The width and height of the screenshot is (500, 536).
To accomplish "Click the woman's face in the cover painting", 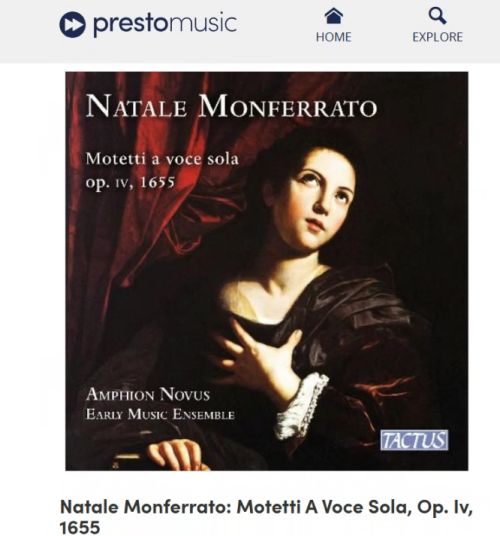I will point(318,202).
